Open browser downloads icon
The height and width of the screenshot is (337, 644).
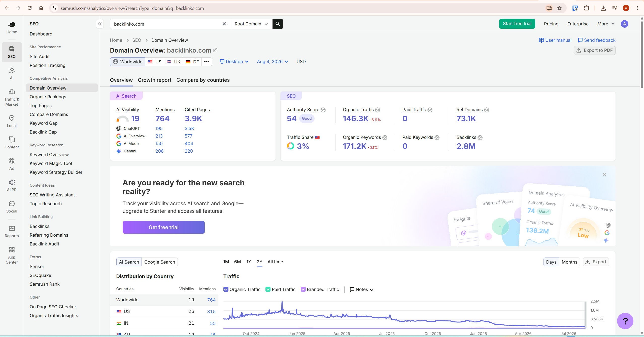[603, 8]
